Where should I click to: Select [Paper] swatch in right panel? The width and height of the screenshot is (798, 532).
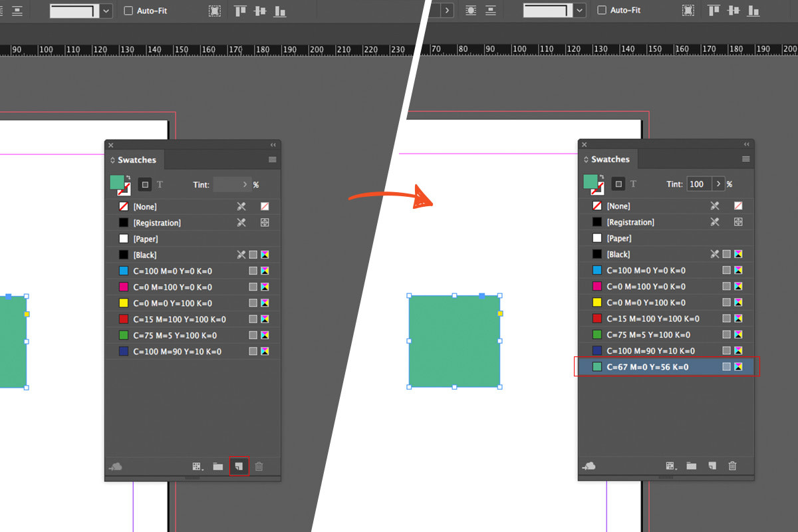(x=666, y=238)
